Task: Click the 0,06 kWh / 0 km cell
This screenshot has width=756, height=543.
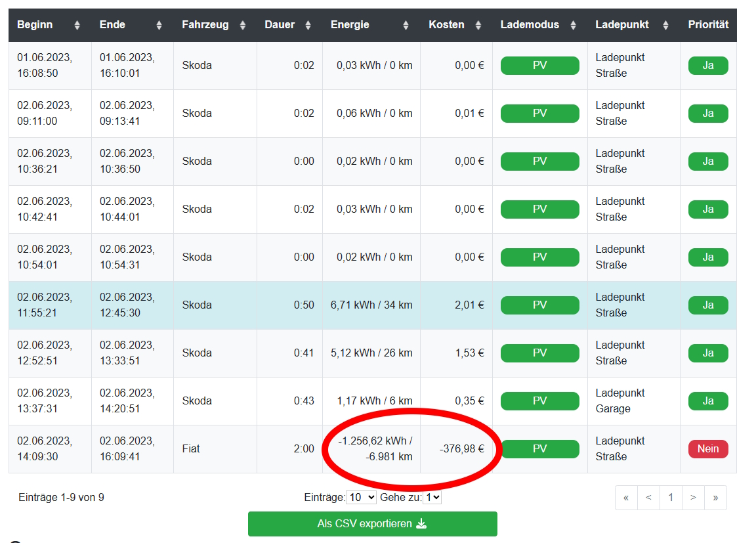Action: point(371,114)
